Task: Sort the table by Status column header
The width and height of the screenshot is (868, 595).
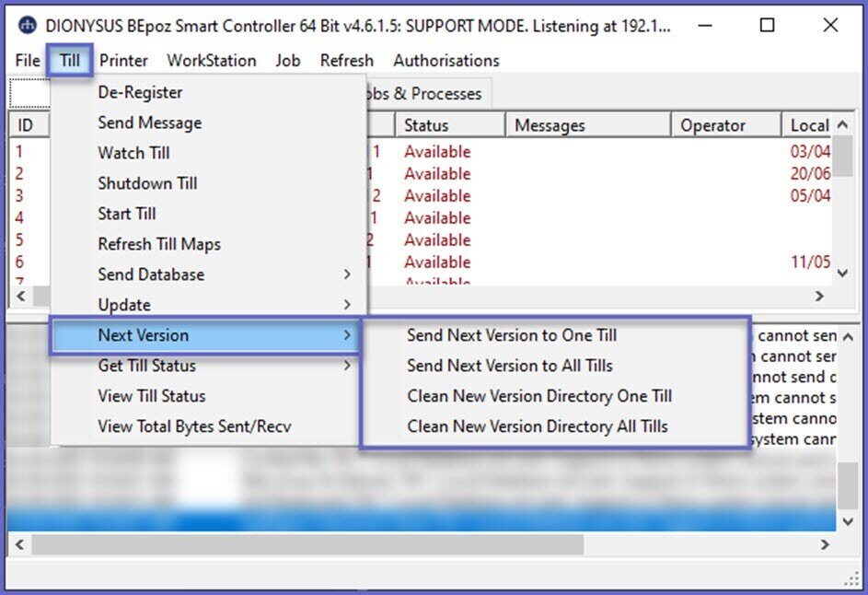Action: pyautogui.click(x=449, y=125)
